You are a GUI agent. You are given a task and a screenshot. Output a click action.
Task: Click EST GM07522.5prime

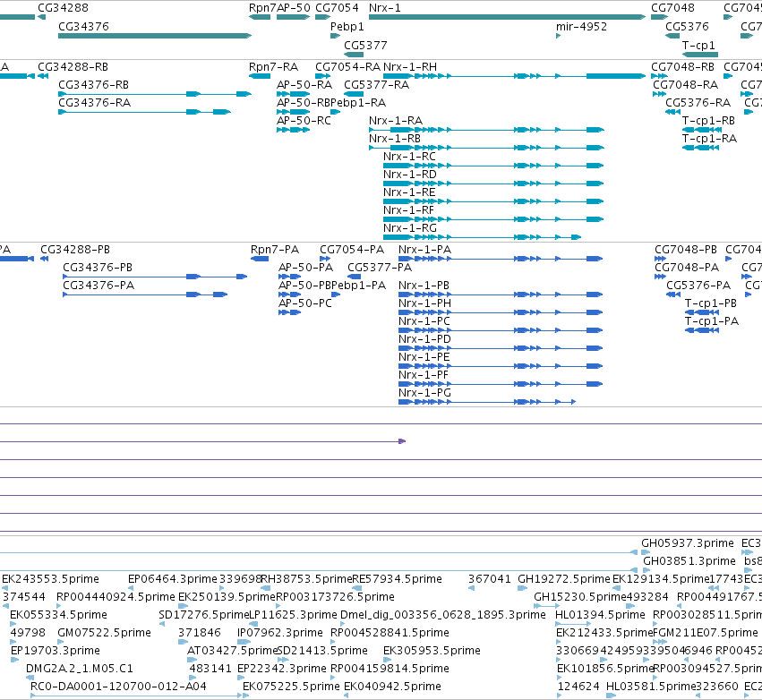click(104, 633)
